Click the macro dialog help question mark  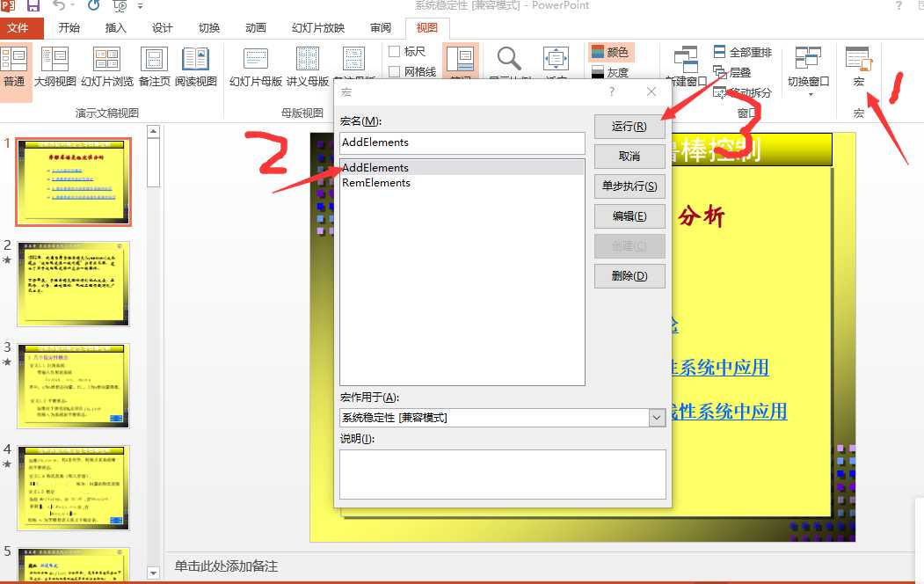(612, 92)
